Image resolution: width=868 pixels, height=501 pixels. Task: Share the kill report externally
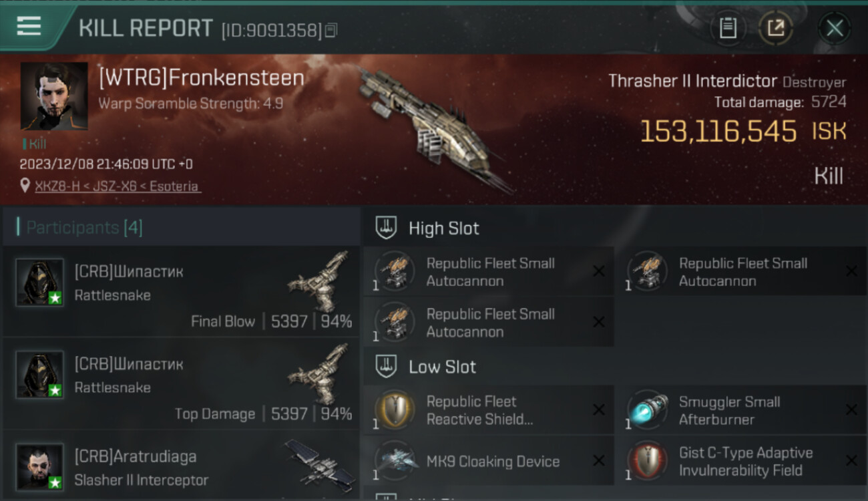pyautogui.click(x=775, y=28)
